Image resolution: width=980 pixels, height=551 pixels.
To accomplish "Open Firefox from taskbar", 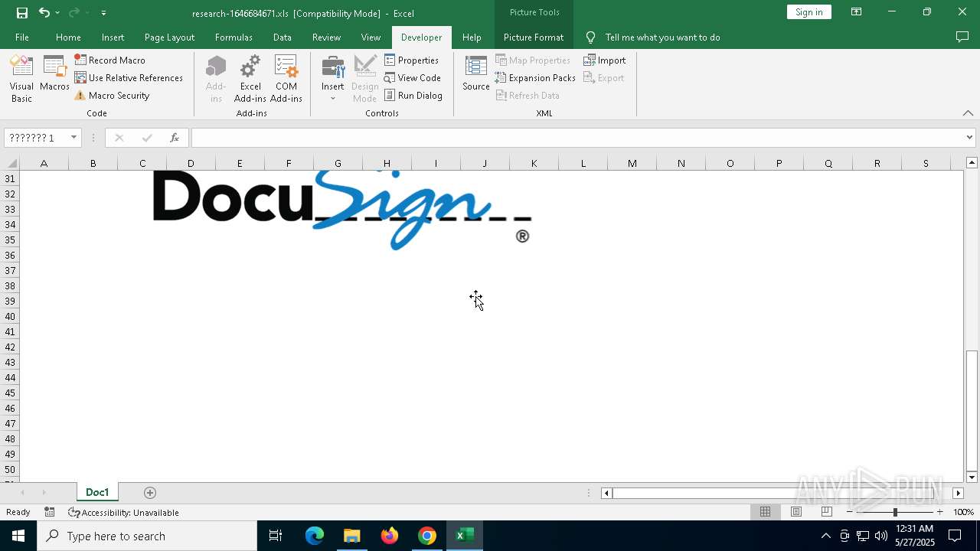I will pyautogui.click(x=390, y=536).
